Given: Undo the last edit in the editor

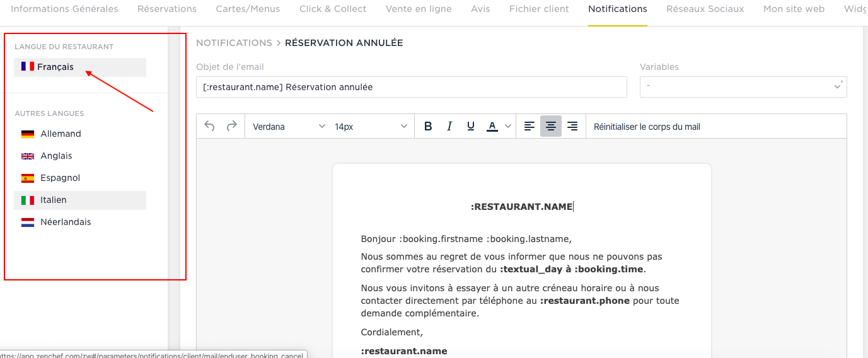Looking at the screenshot, I should tap(209, 126).
